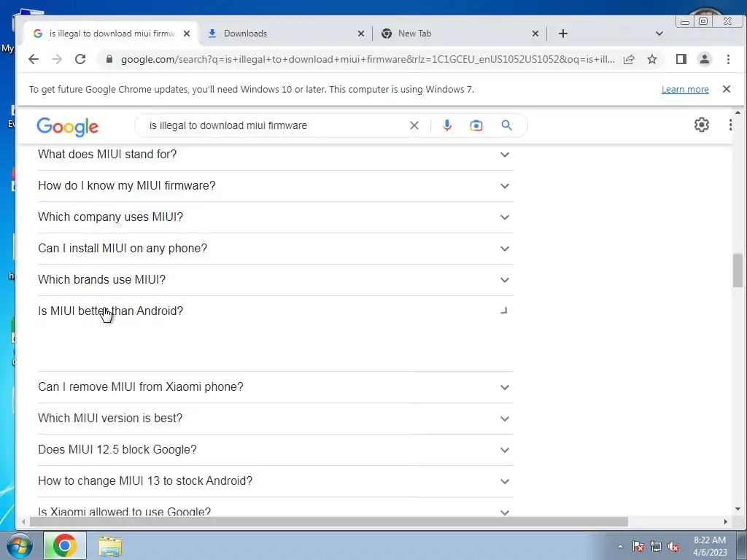
Task: Click Chrome icon in the taskbar
Action: pos(65,545)
